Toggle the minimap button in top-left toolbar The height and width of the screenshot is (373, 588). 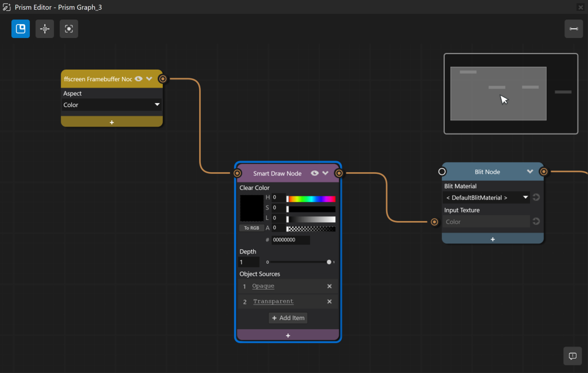tap(21, 29)
